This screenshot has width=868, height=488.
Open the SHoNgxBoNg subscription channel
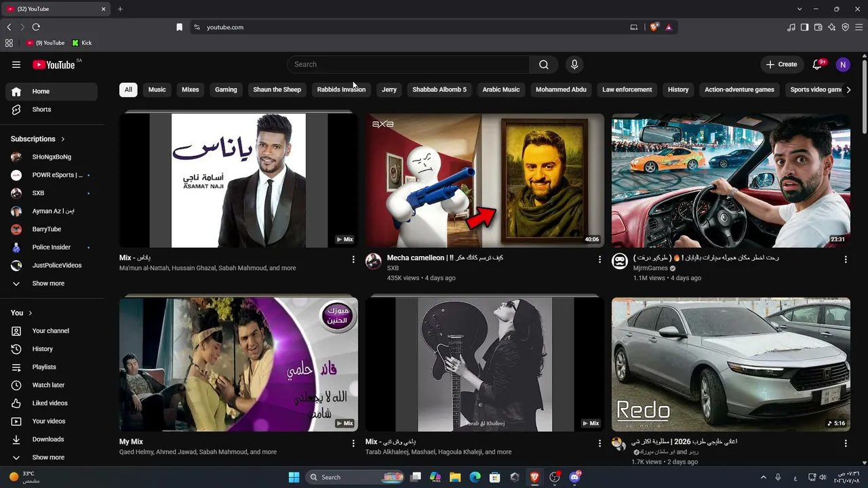(52, 157)
